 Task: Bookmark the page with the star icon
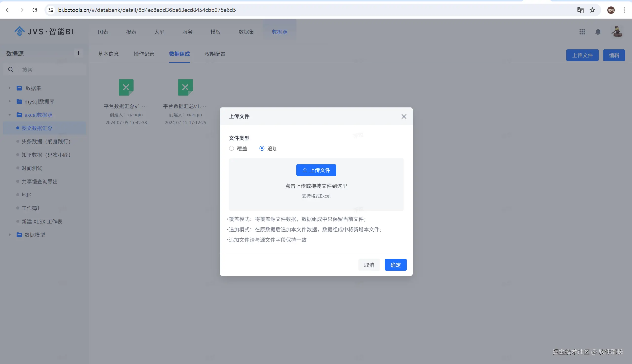(592, 10)
